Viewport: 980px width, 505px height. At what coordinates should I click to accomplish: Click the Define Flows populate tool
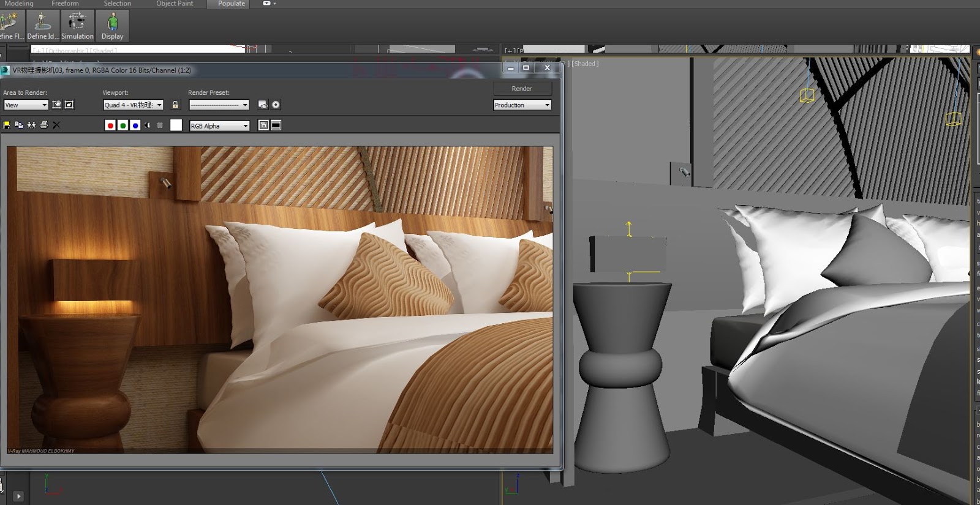tap(12, 26)
